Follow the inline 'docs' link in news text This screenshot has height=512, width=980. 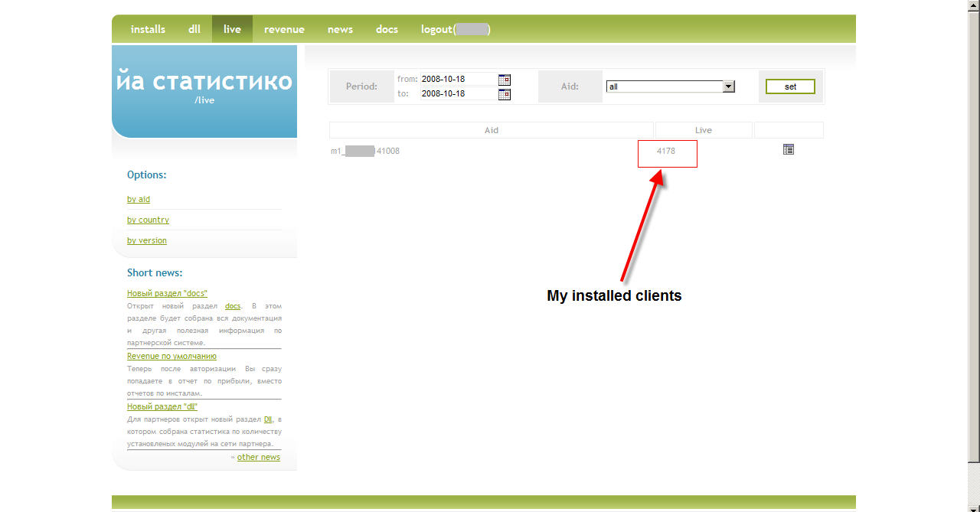click(x=233, y=306)
